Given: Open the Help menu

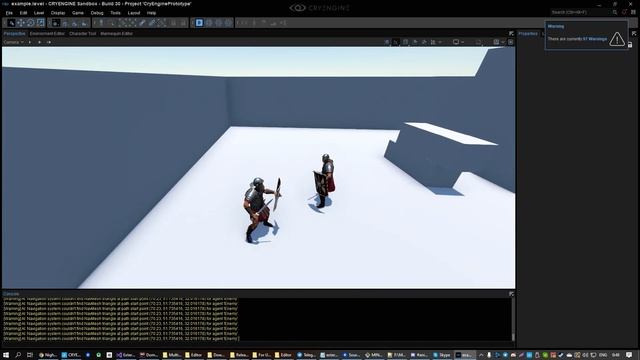Looking at the screenshot, I should tap(151, 13).
